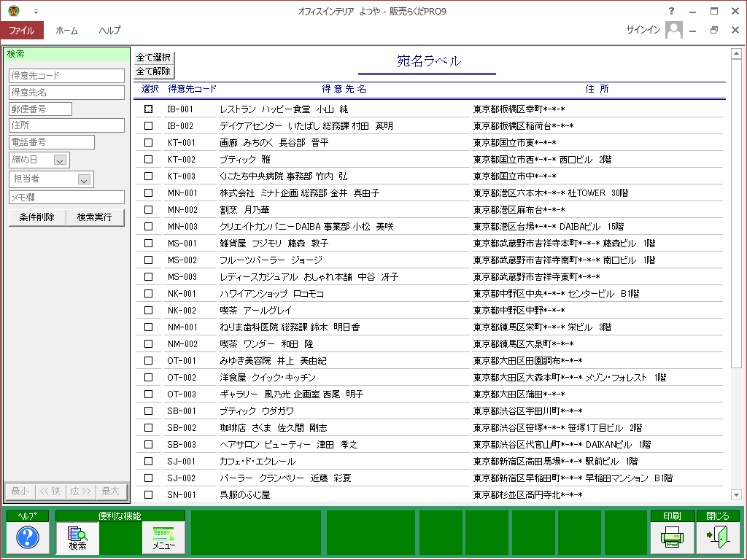Click the 全て解除 button

pos(154,71)
